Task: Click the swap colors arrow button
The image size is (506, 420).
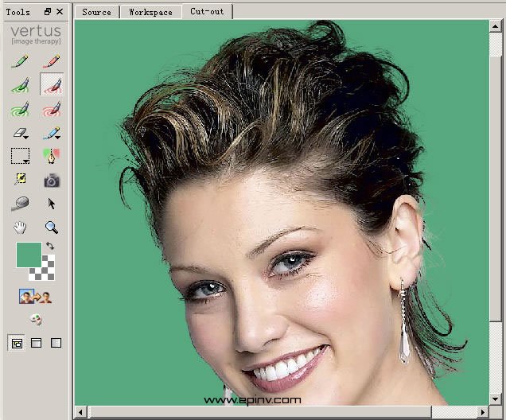Action: pyautogui.click(x=51, y=247)
